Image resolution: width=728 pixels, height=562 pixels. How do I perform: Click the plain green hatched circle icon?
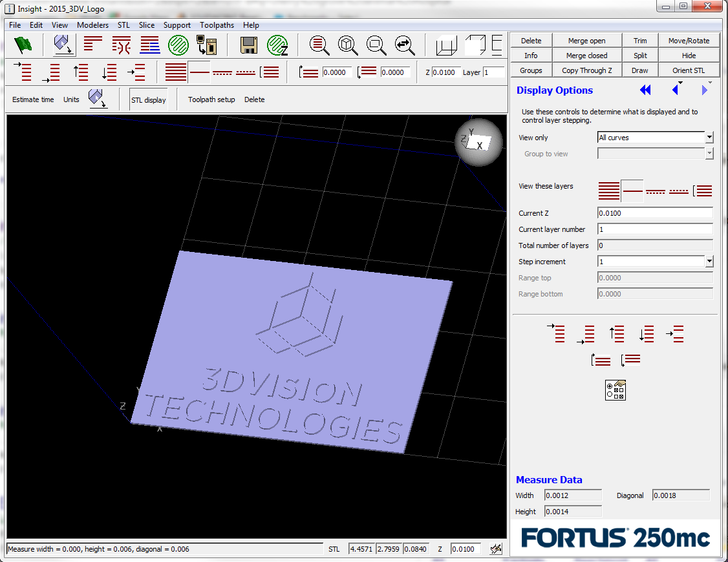coord(178,45)
